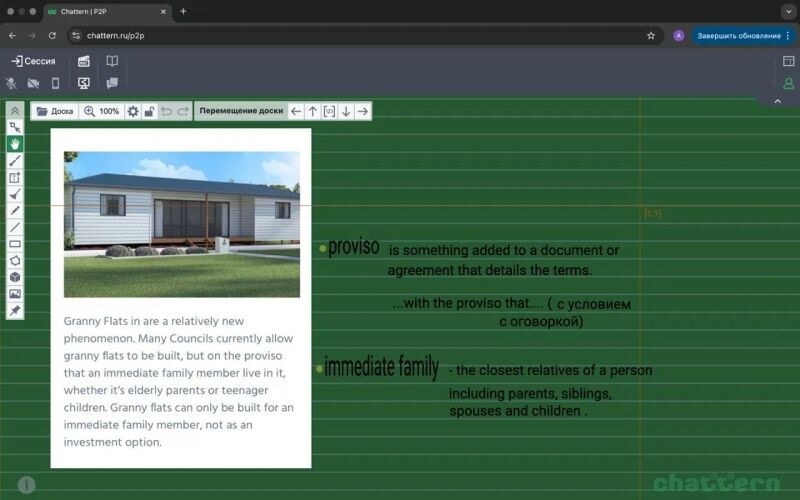Toggle the camera on or off

coord(33,84)
